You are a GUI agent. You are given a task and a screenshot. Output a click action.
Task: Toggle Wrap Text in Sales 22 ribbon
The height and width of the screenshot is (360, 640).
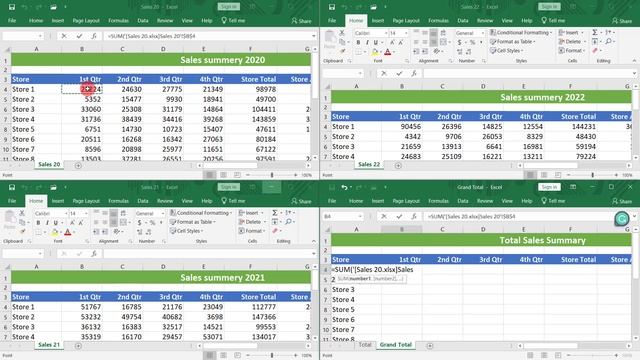click(443, 33)
